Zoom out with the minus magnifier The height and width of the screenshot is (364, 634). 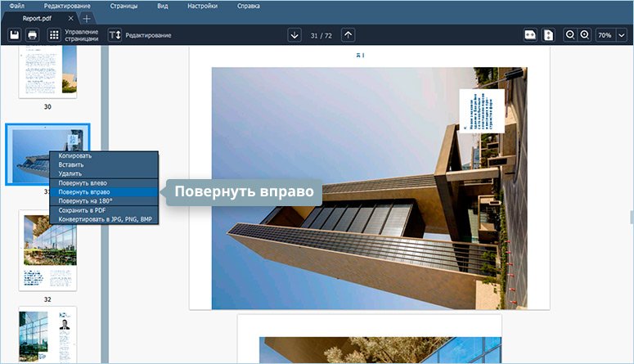pos(570,35)
